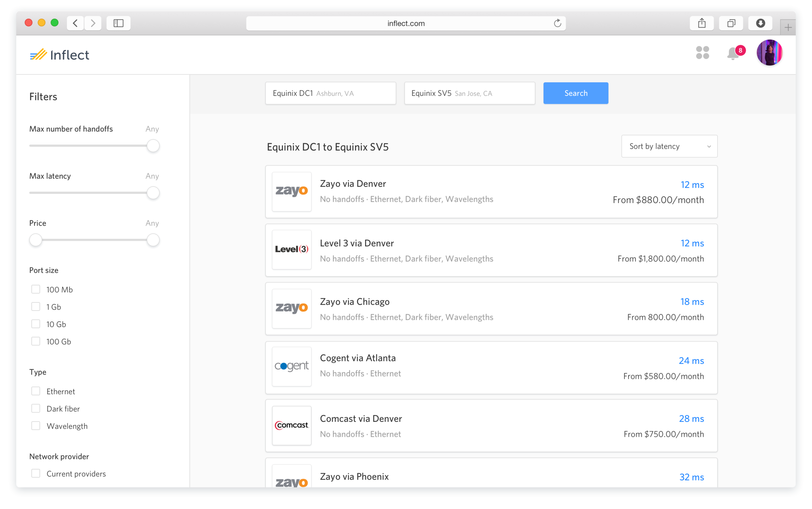
Task: Select the Zayo logo on the Chicago result
Action: coord(292,308)
